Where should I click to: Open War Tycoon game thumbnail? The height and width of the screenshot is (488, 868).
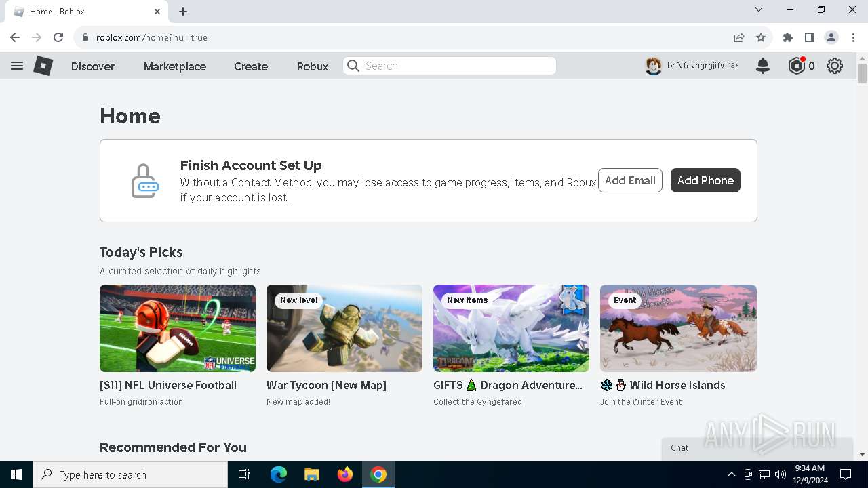click(344, 328)
